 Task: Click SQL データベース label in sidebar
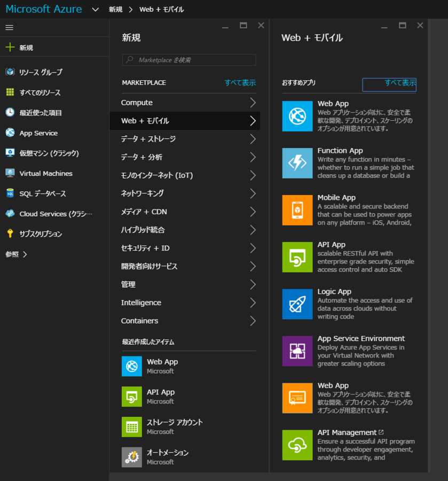coord(43,193)
